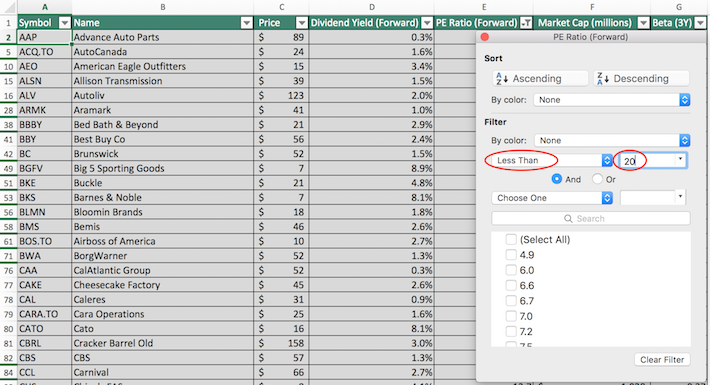710x385 pixels.
Task: Click the Carnival name cell
Action: (163, 372)
